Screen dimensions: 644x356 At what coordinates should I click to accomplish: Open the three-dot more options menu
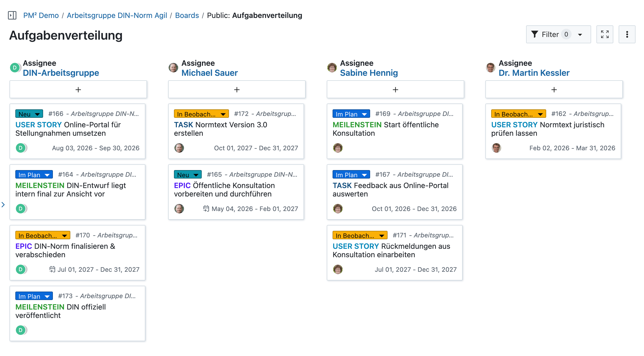(627, 34)
